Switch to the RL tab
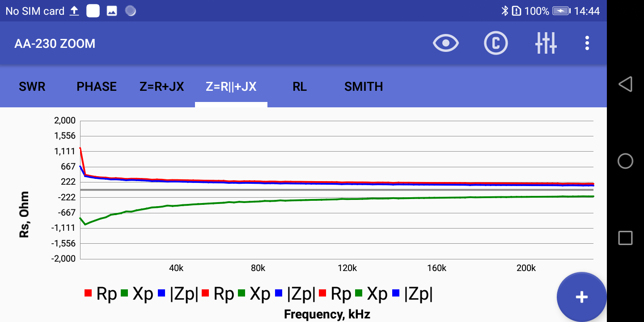The image size is (644, 322). (300, 86)
